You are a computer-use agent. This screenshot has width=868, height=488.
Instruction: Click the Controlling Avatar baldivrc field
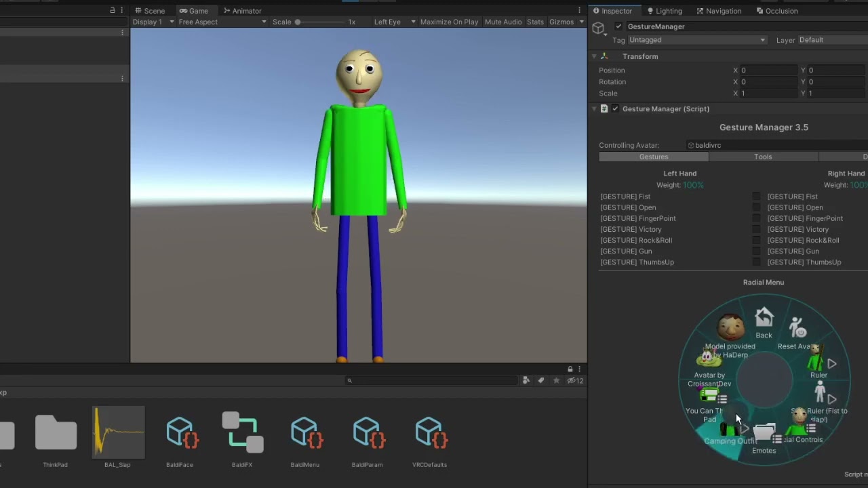click(777, 145)
